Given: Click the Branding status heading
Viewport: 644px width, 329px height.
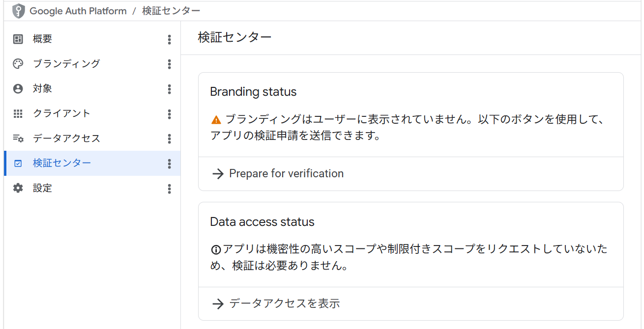Looking at the screenshot, I should tap(253, 92).
